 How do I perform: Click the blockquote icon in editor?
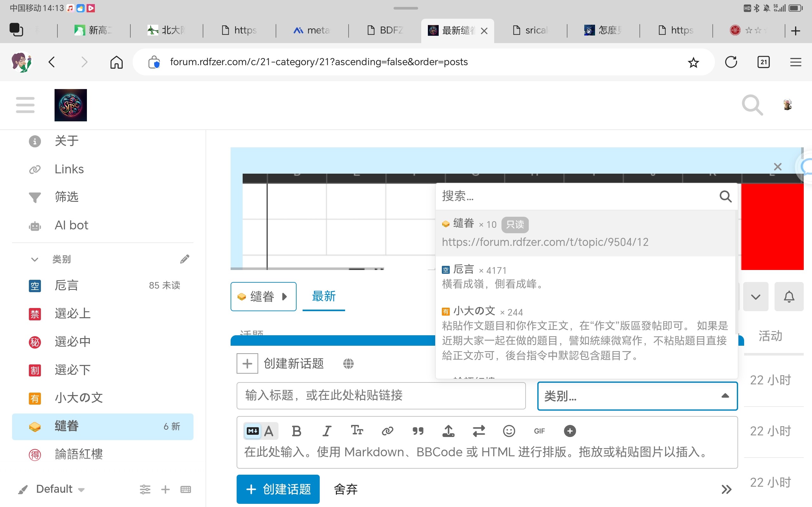point(418,431)
